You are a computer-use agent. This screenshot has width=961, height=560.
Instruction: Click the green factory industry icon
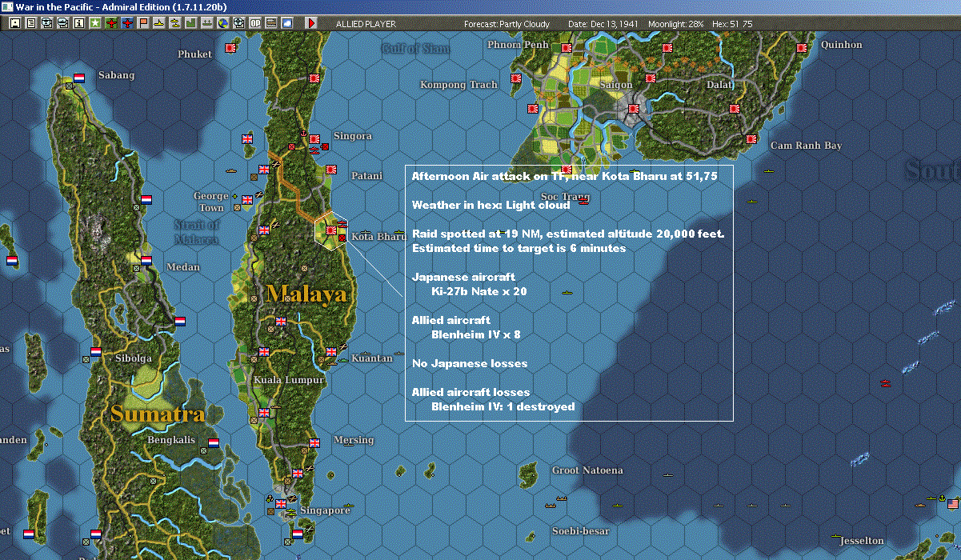pyautogui.click(x=190, y=23)
